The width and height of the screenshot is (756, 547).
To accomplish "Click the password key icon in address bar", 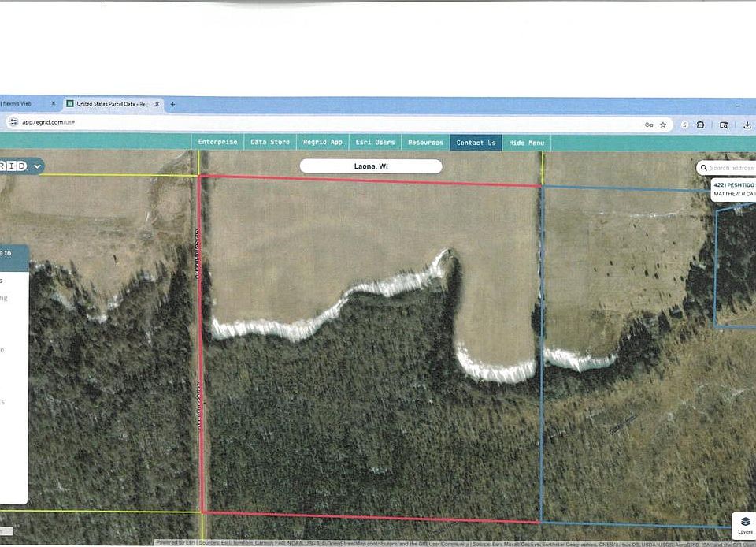I will (648, 125).
